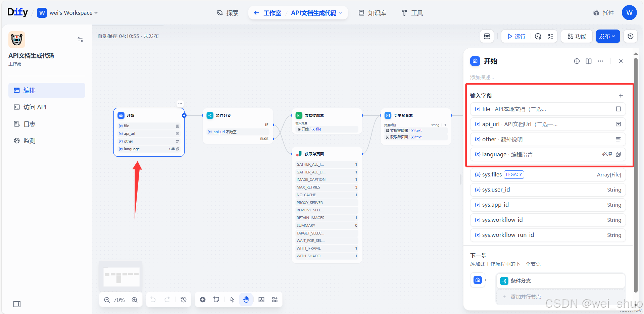Add a new node with the plus icon

[x=203, y=299]
